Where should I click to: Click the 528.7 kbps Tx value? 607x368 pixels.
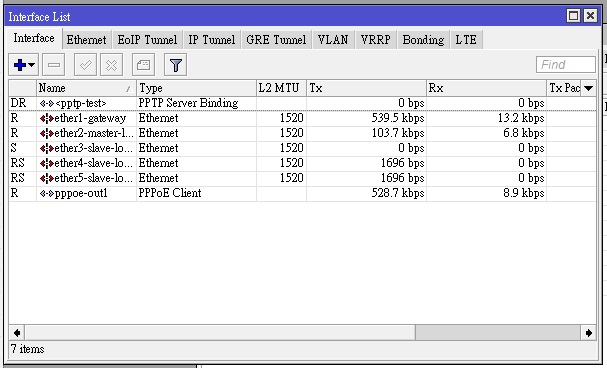coord(398,193)
